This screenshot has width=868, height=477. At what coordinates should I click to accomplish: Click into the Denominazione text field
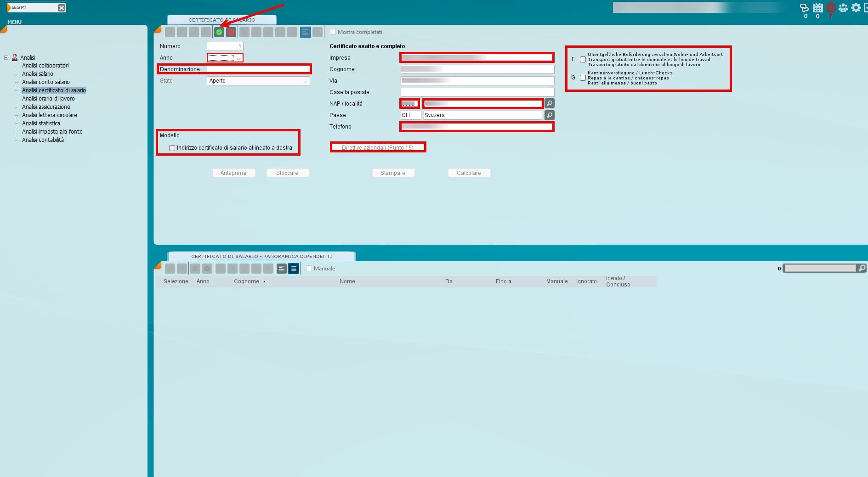point(258,69)
